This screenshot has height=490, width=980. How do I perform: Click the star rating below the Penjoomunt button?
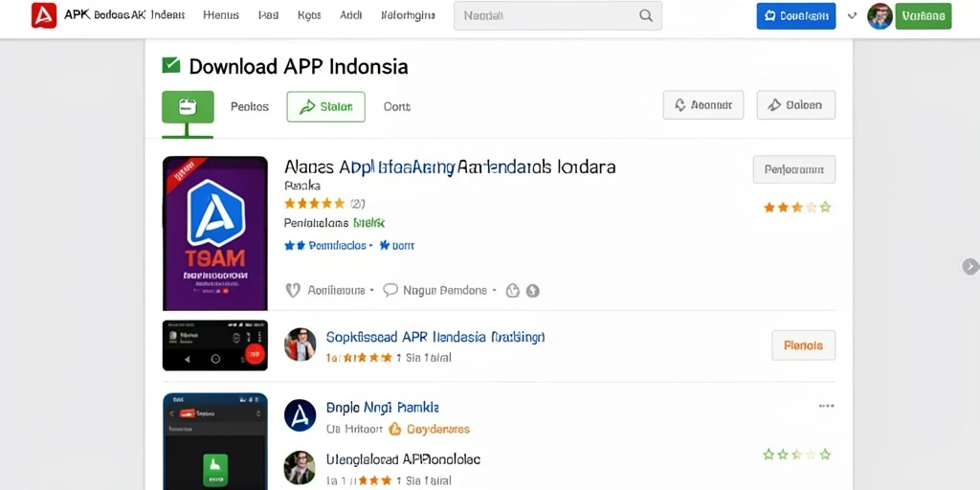(797, 207)
